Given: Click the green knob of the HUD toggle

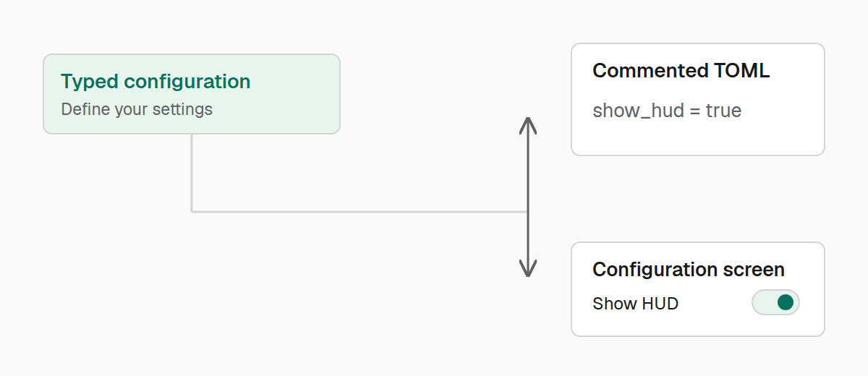Looking at the screenshot, I should (786, 302).
